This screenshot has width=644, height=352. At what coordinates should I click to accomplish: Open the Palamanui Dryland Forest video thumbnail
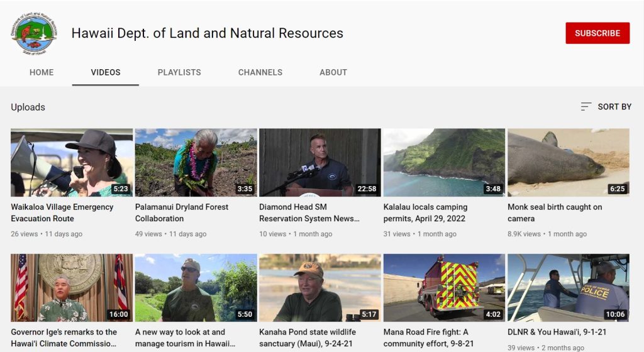pyautogui.click(x=196, y=163)
